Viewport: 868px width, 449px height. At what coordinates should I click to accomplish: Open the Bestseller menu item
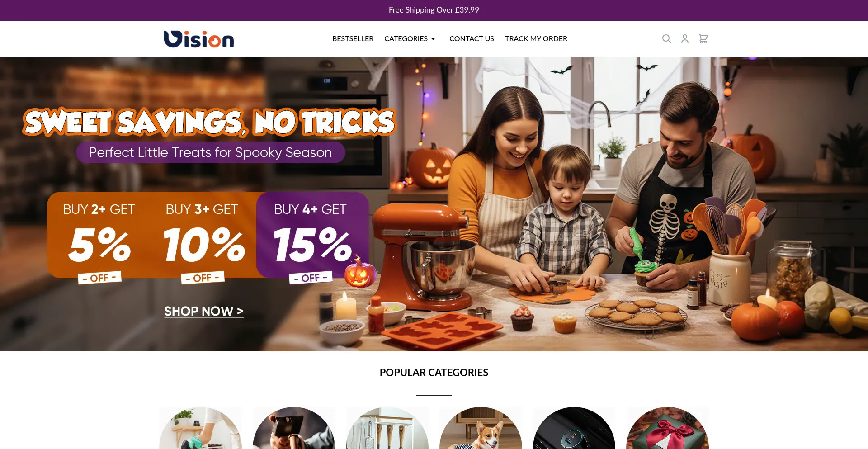(353, 39)
